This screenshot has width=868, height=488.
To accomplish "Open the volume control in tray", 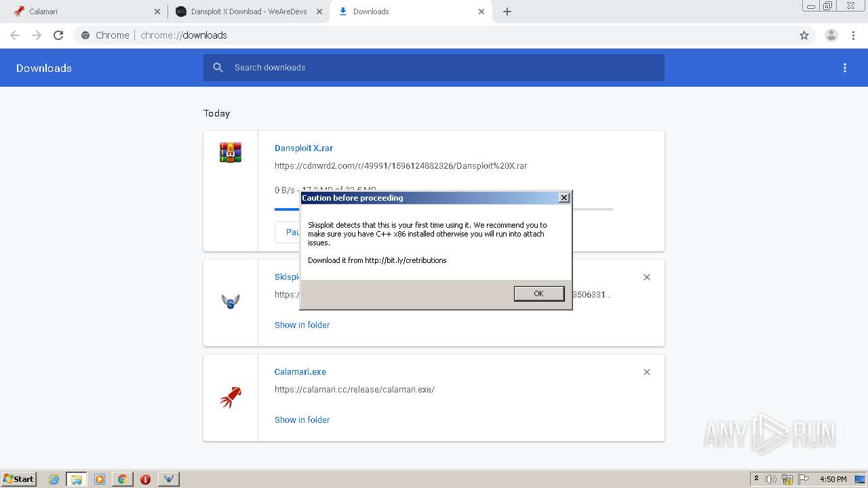I will click(771, 479).
